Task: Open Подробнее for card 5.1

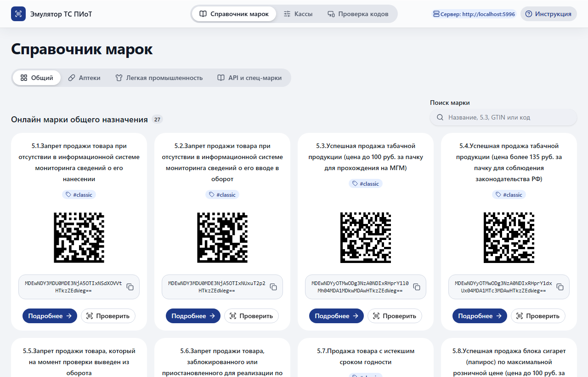Action: point(50,316)
